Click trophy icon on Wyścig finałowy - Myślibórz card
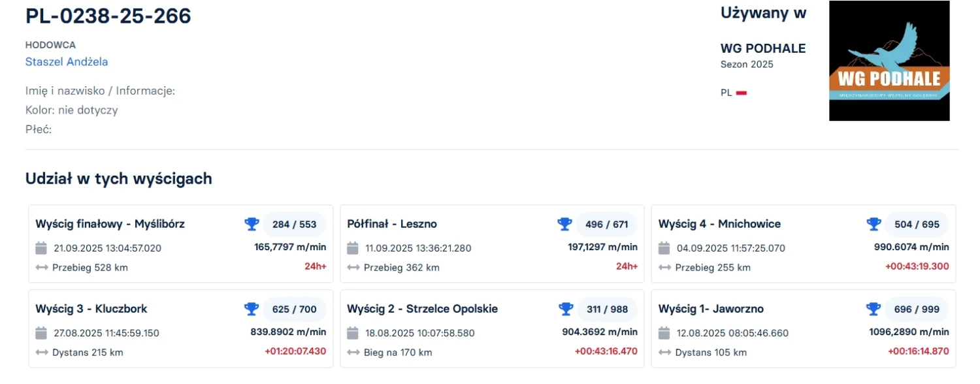The image size is (980, 384). click(x=252, y=224)
